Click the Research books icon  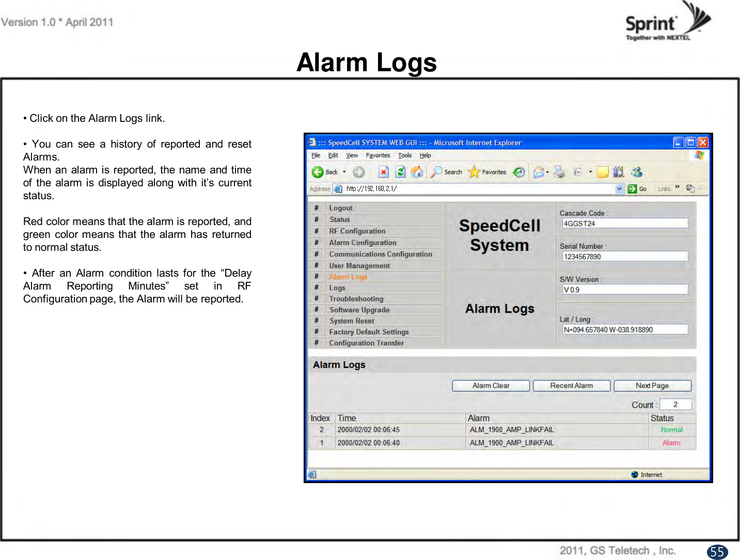[x=619, y=172]
